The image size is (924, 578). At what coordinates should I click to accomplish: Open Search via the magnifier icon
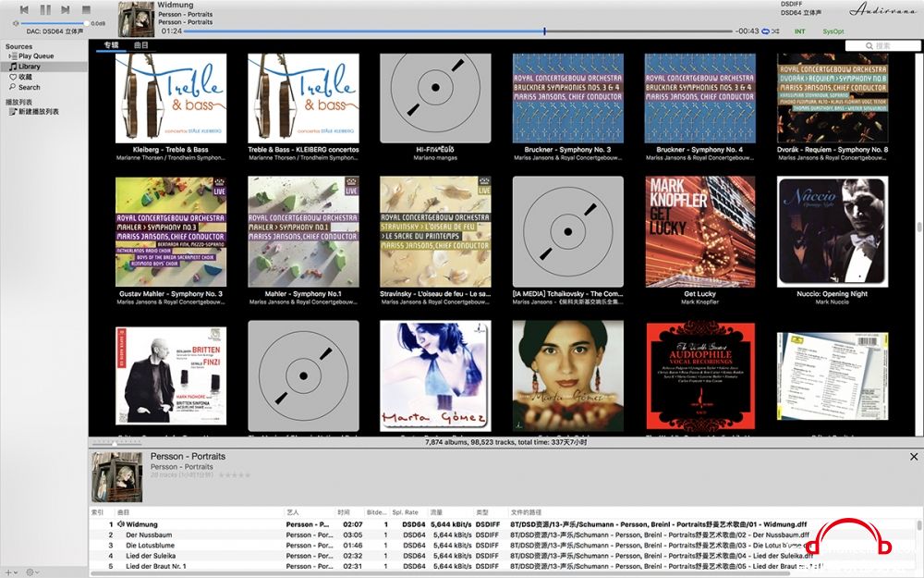[13, 87]
